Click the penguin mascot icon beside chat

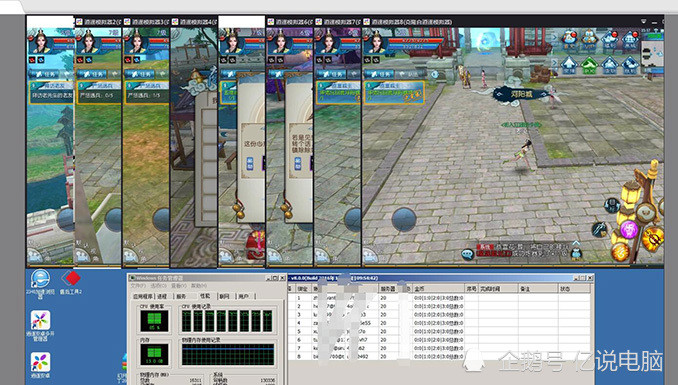576,254
